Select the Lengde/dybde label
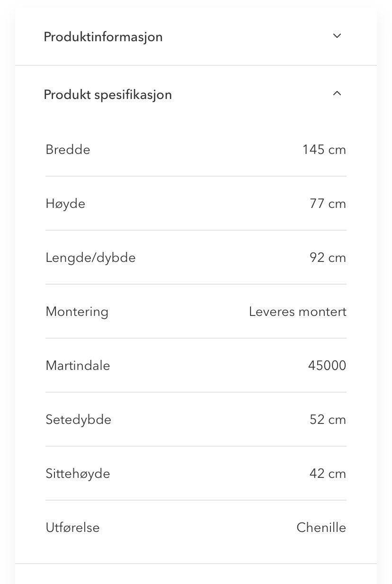Image resolution: width=392 pixels, height=584 pixels. click(x=90, y=258)
